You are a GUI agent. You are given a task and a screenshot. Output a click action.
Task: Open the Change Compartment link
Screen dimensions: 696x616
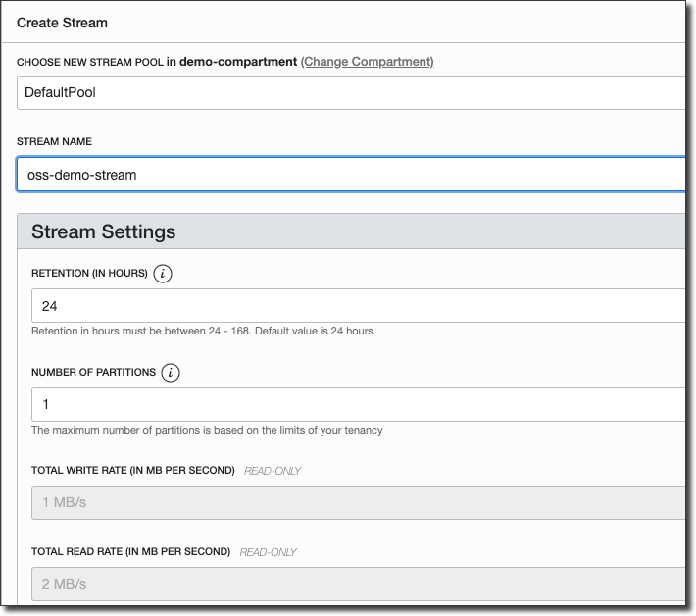tap(367, 61)
